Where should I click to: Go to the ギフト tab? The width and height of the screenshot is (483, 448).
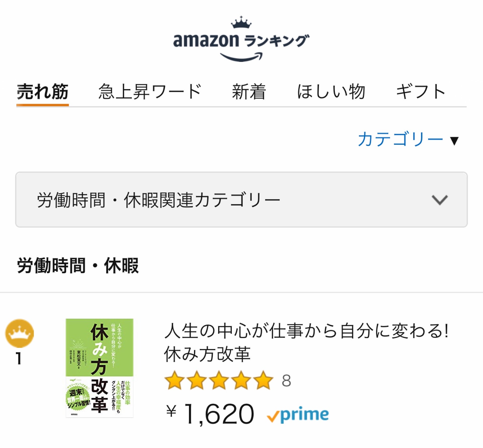click(421, 92)
